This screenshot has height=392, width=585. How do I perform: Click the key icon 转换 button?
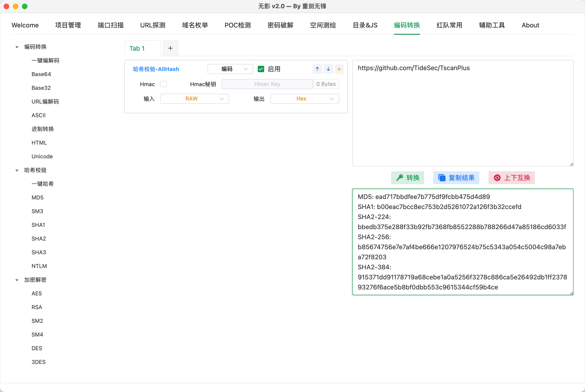click(x=407, y=178)
